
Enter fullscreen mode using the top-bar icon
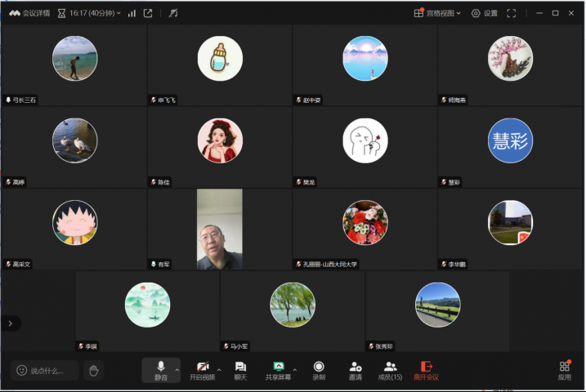(x=512, y=13)
